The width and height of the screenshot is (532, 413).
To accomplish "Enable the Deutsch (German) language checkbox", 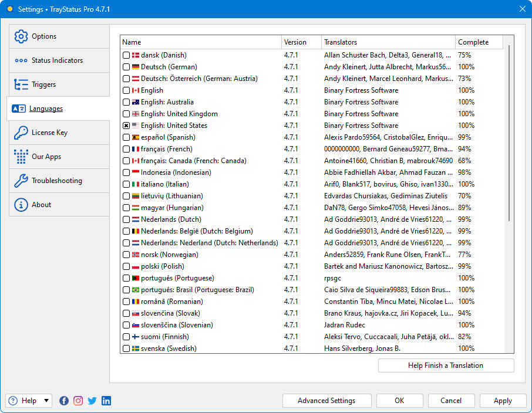I will (x=126, y=66).
